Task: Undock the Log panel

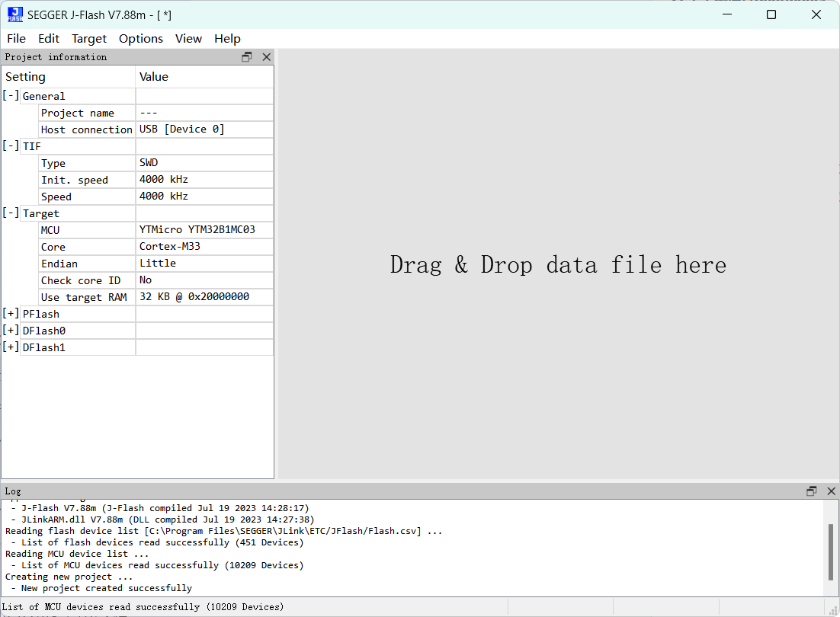Action: click(x=812, y=491)
